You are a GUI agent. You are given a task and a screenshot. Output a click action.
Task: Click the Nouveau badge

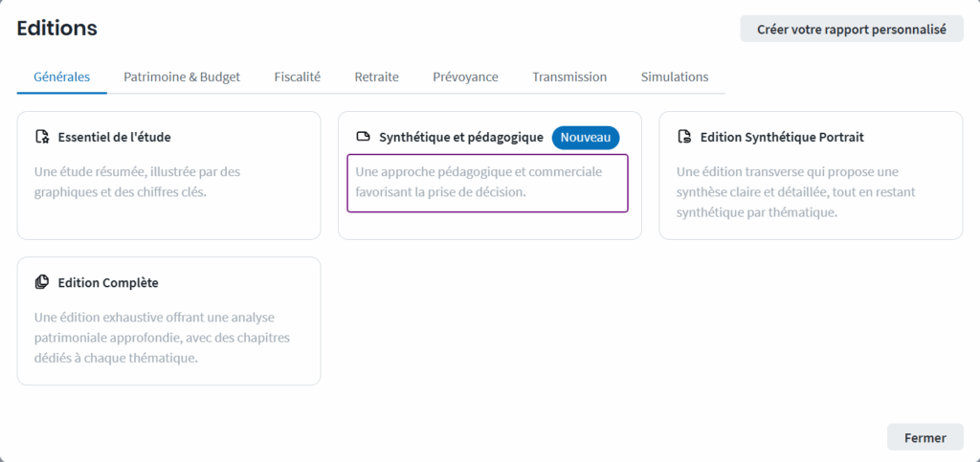[x=586, y=138]
